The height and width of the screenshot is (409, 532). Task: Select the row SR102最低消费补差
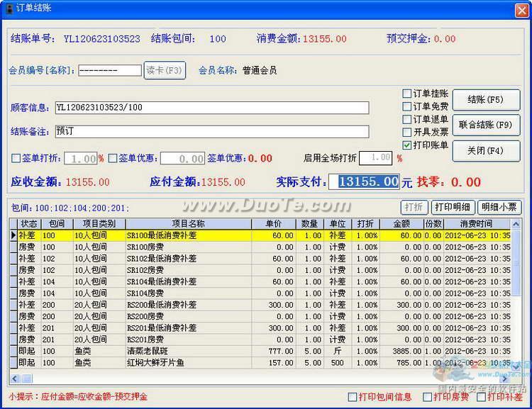point(260,259)
